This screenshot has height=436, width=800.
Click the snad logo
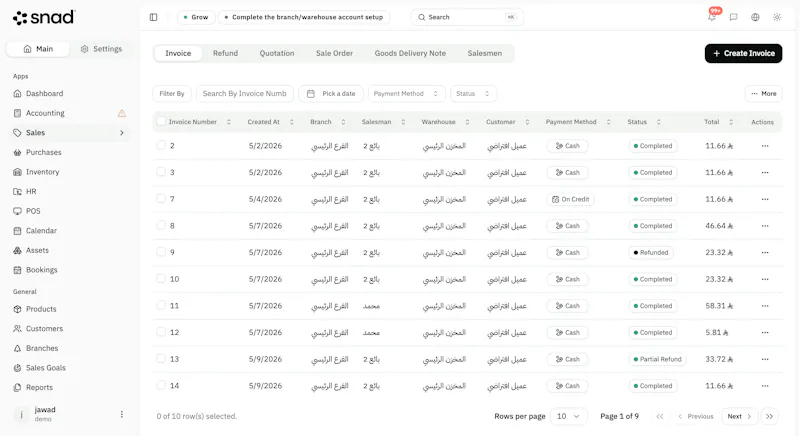[44, 17]
